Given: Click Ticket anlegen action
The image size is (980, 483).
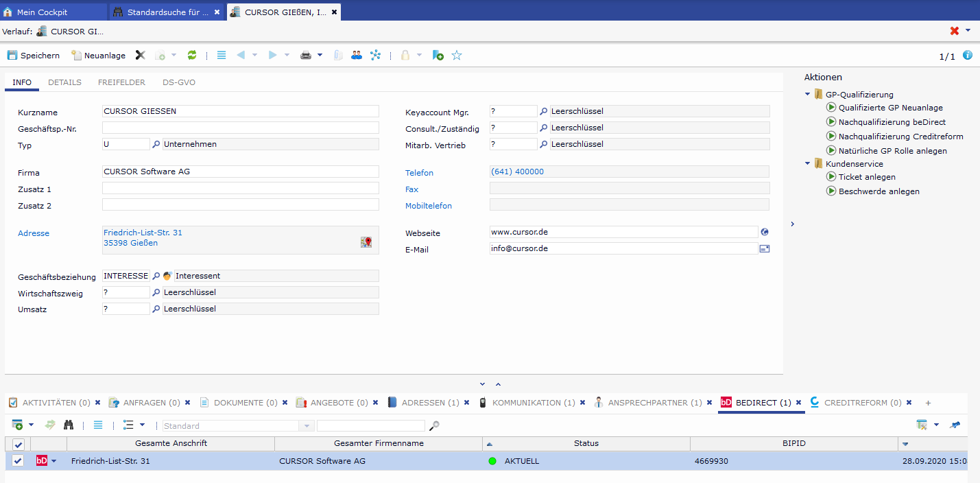Looking at the screenshot, I should click(867, 177).
